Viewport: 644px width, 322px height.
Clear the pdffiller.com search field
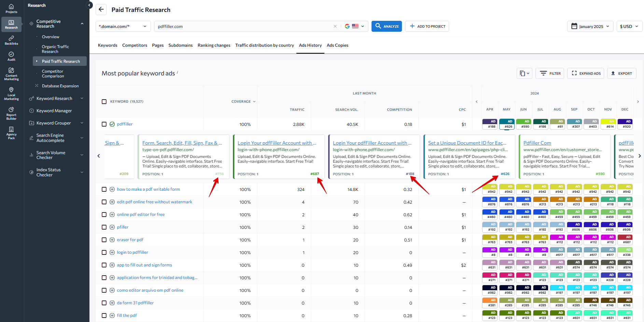point(335,26)
